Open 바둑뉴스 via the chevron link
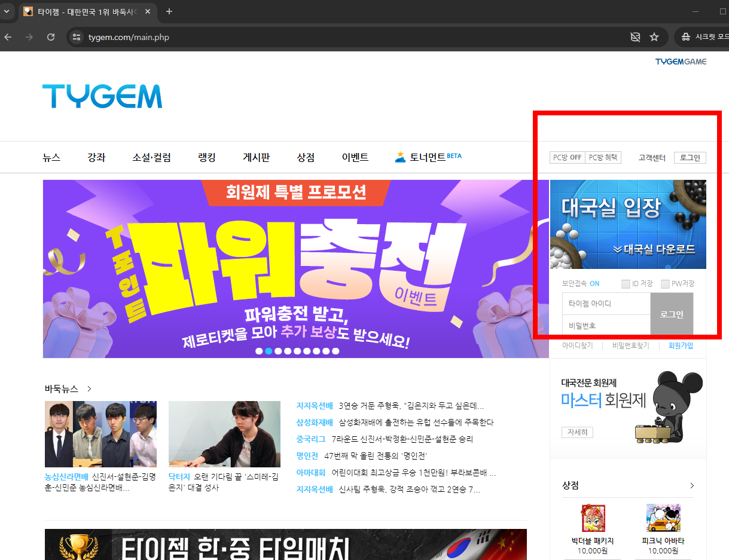729x560 pixels. tap(89, 388)
